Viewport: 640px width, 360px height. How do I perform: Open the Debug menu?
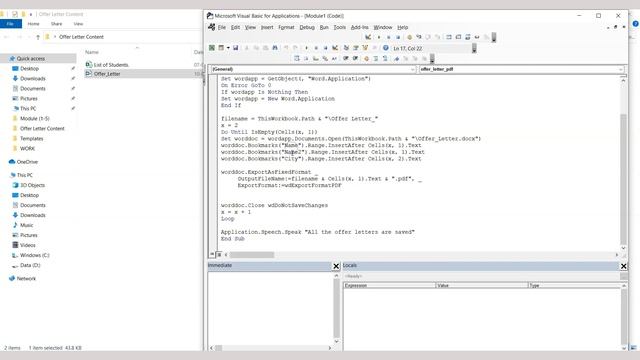click(x=307, y=27)
